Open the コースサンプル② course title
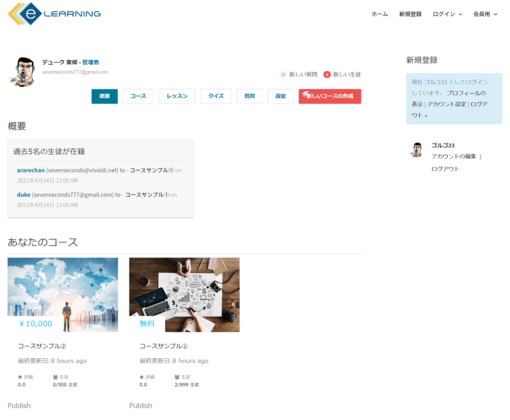 (x=42, y=346)
